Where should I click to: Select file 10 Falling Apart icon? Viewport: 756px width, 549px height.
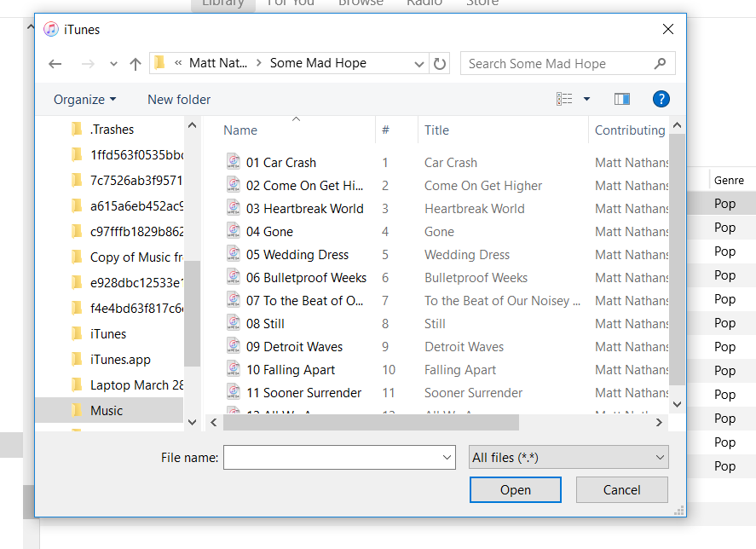(234, 368)
